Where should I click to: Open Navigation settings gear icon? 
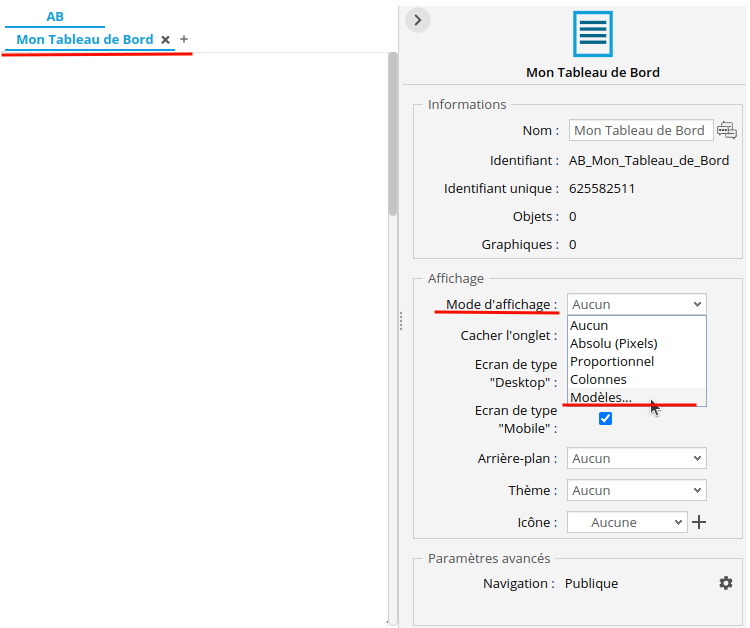coord(726,583)
